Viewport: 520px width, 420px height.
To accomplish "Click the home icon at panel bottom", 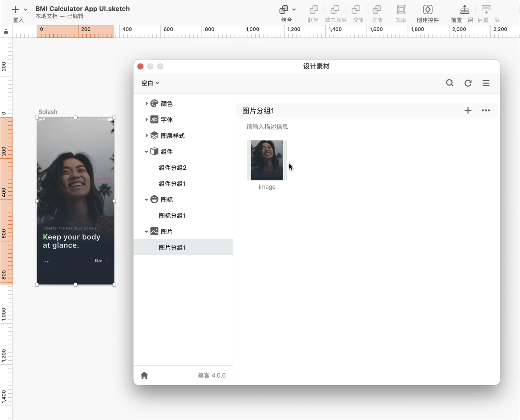I will 144,375.
